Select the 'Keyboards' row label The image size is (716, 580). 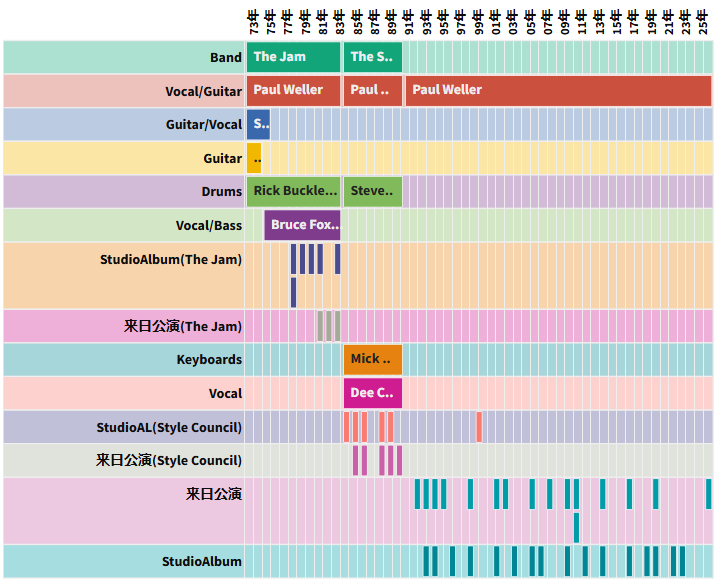(209, 359)
